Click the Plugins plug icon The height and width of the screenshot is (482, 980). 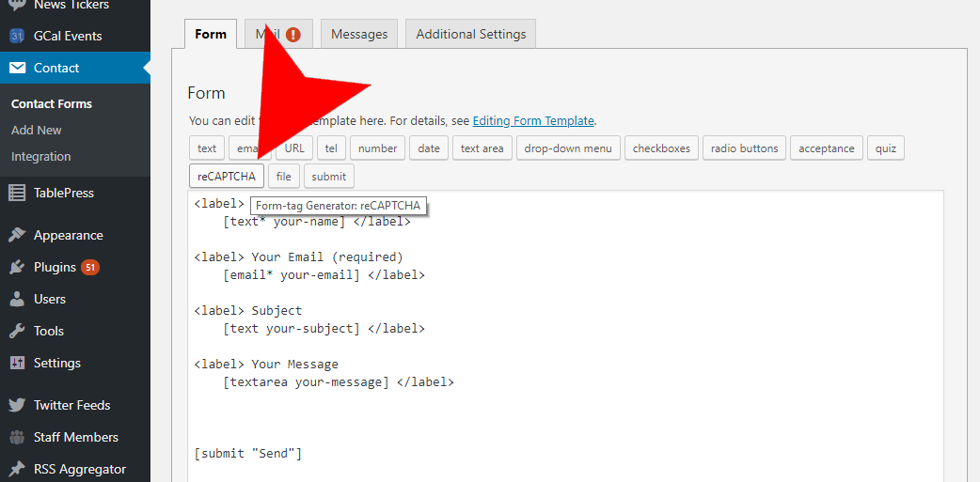click(17, 268)
